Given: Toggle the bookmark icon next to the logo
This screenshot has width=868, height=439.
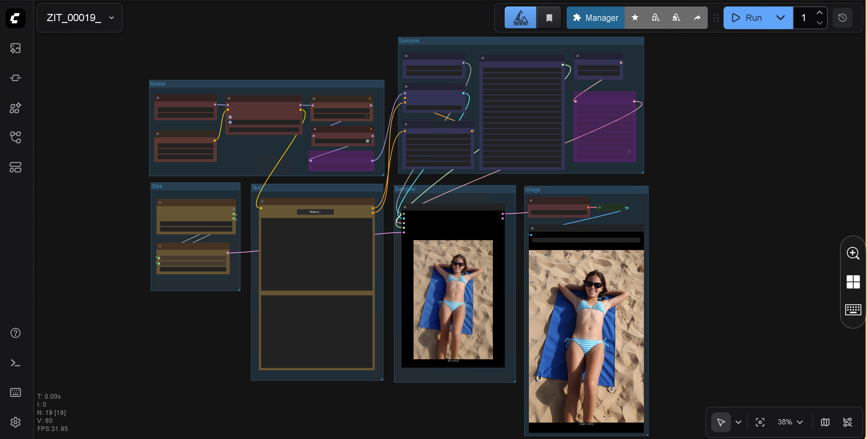Looking at the screenshot, I should pos(549,18).
